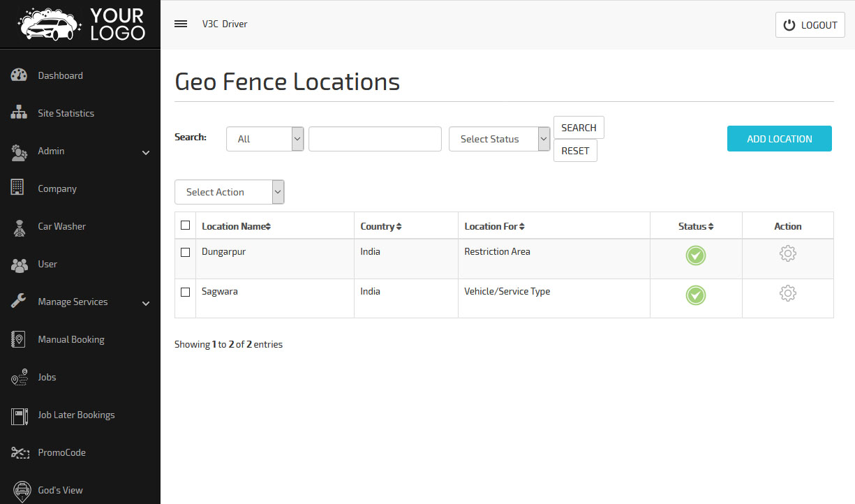Viewport: 855px width, 504px height.
Task: Click the Company building icon
Action: click(18, 188)
